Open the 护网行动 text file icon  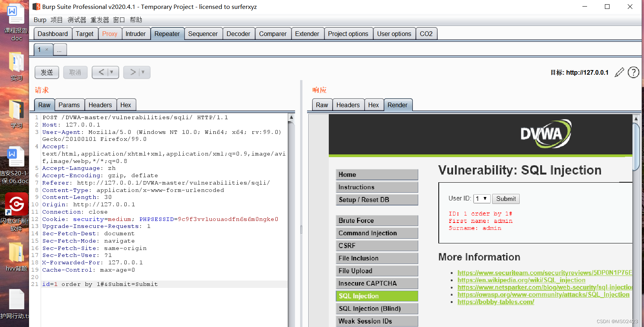[x=15, y=304]
